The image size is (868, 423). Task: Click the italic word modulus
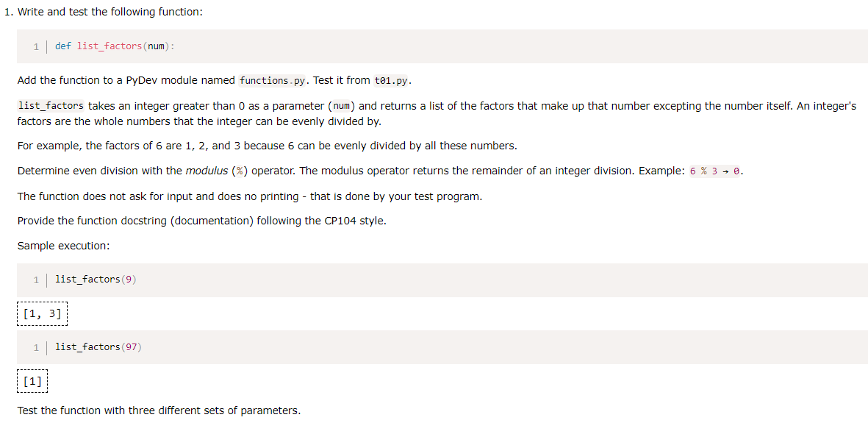208,171
